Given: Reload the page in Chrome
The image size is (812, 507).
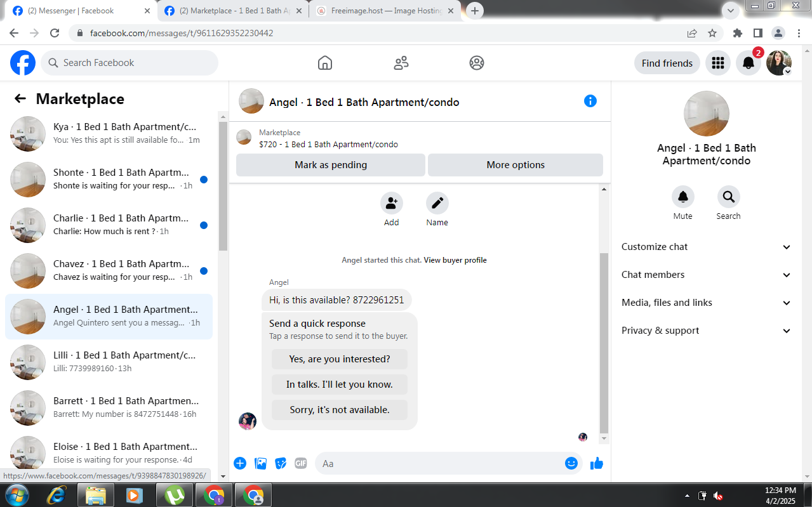Looking at the screenshot, I should [55, 33].
